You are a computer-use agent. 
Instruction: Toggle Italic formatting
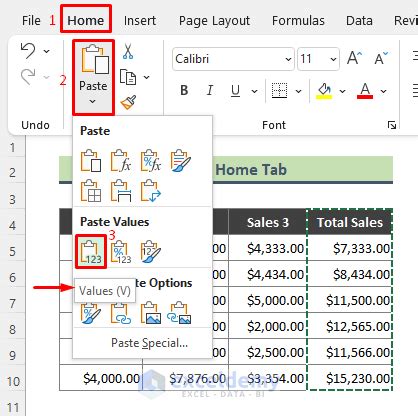pos(210,90)
